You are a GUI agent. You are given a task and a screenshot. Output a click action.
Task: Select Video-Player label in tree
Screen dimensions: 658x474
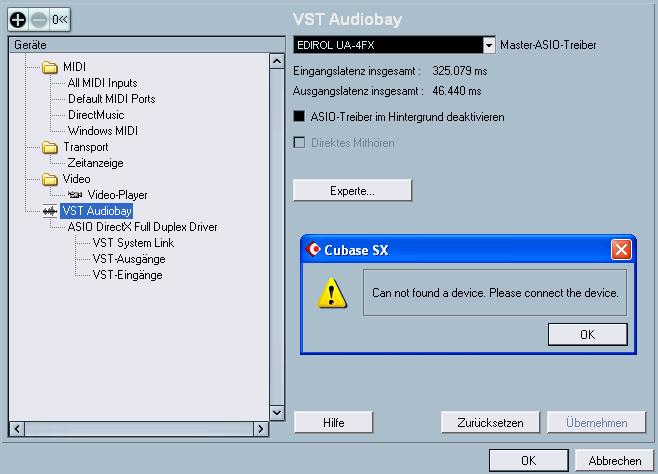click(x=118, y=195)
